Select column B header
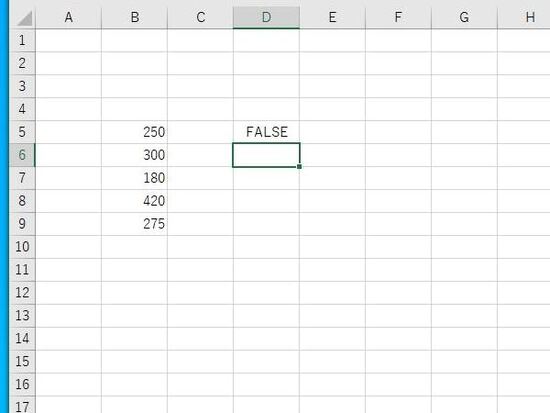Screen dimensions: 550x413 [135, 18]
